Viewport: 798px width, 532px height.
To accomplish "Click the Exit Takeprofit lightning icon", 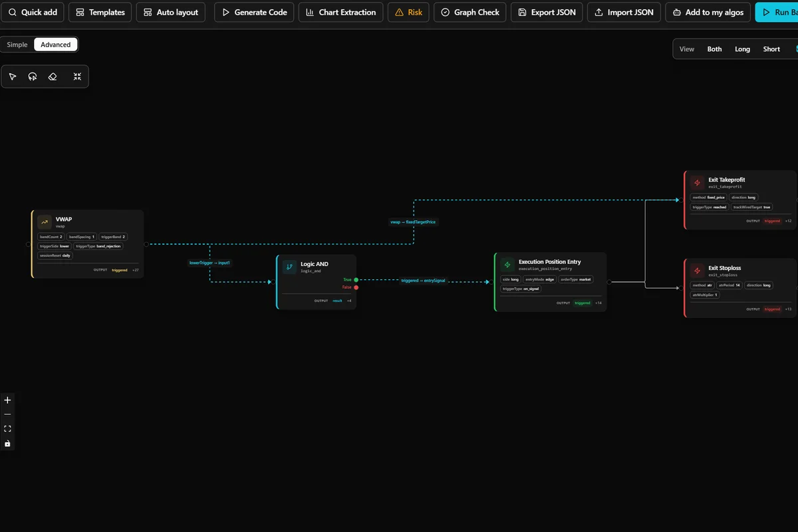I will pyautogui.click(x=697, y=183).
